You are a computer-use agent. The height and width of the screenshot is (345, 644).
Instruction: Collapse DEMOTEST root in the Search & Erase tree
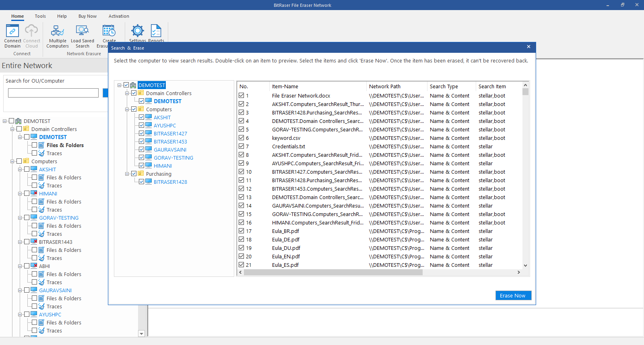(120, 85)
